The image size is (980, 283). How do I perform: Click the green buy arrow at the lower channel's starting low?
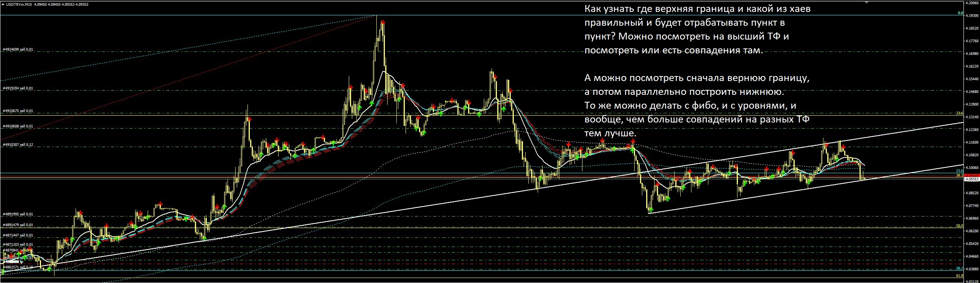coord(650,210)
